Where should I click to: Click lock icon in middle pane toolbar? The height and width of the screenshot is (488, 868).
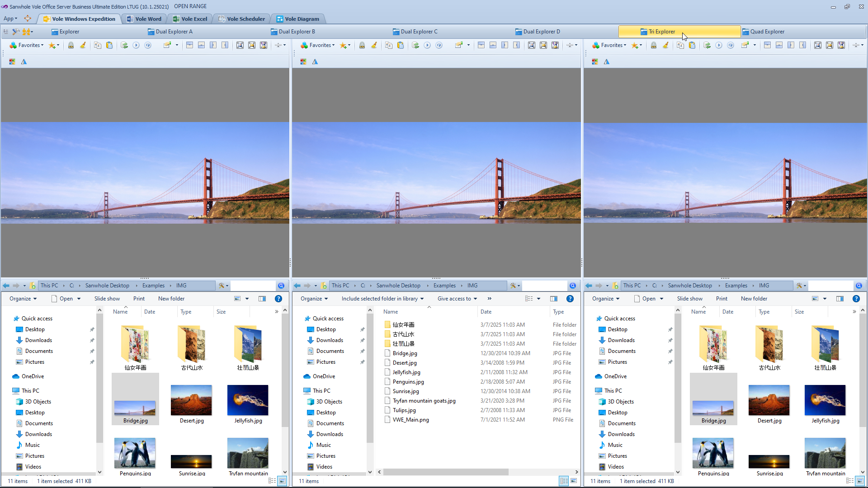(362, 45)
